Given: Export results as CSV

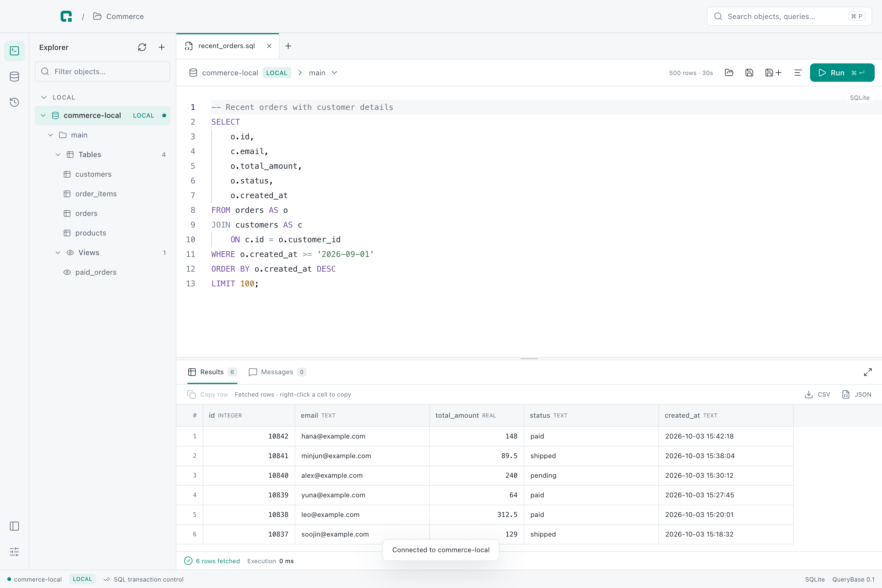Looking at the screenshot, I should (x=817, y=394).
